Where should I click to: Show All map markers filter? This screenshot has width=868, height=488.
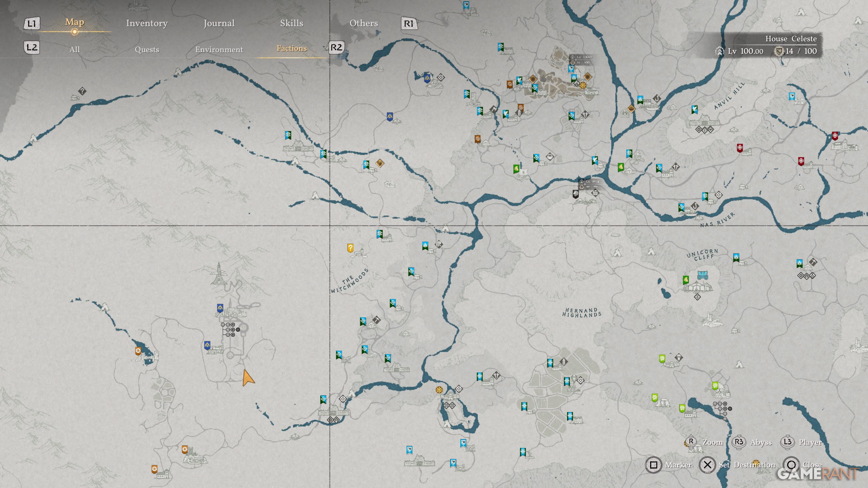pos(74,49)
